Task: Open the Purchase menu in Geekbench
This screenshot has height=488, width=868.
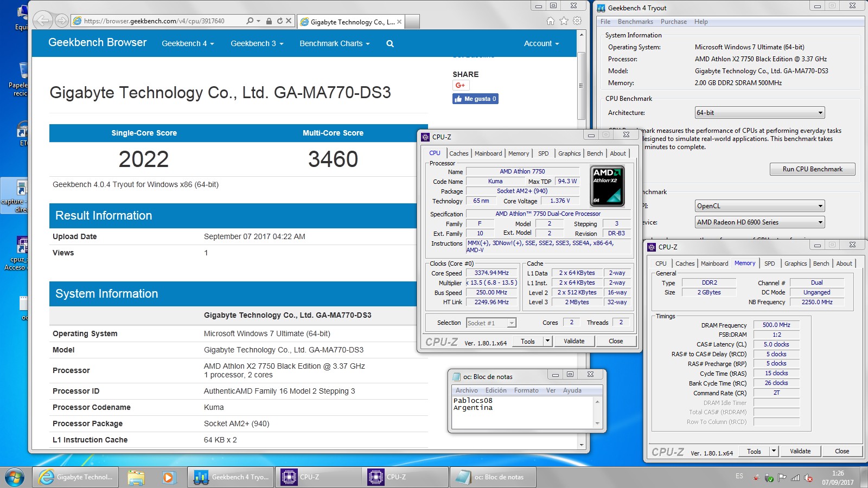Action: click(x=674, y=22)
